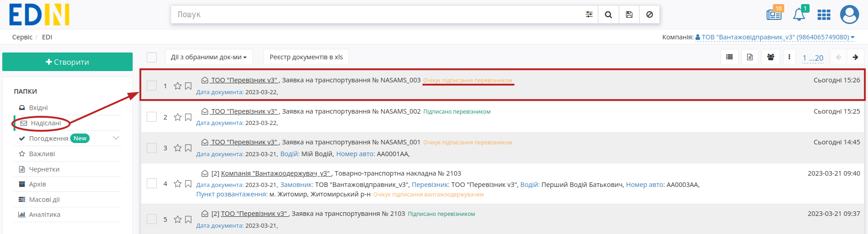This screenshot has height=234, width=868.
Task: Star document NASAMS_001
Action: [177, 148]
